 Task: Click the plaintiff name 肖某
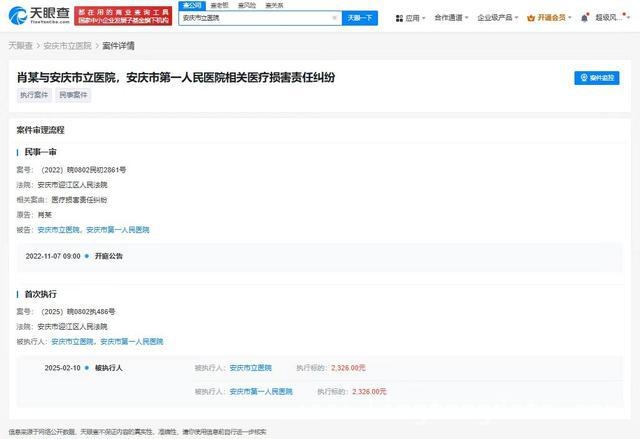pos(44,215)
